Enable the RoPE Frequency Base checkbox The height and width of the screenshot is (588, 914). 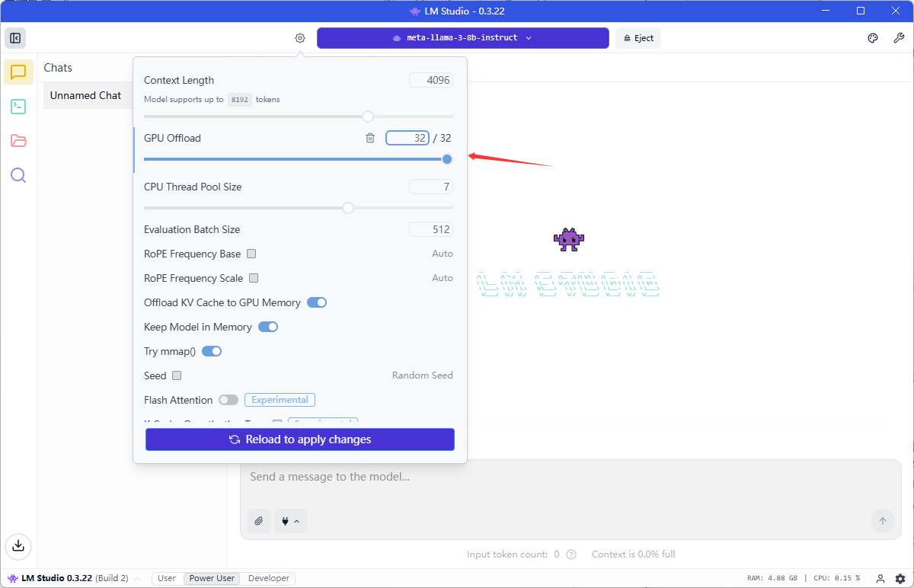pos(251,254)
